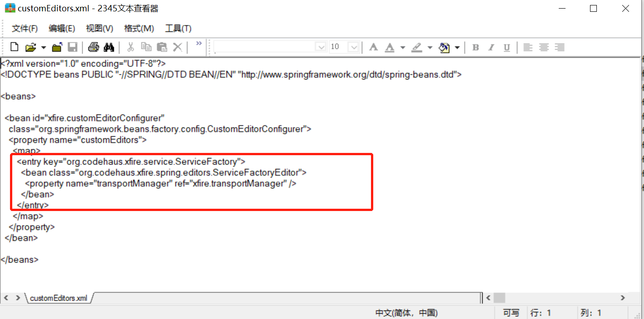Open a file with the folder icon
The image size is (644, 319).
[x=30, y=47]
